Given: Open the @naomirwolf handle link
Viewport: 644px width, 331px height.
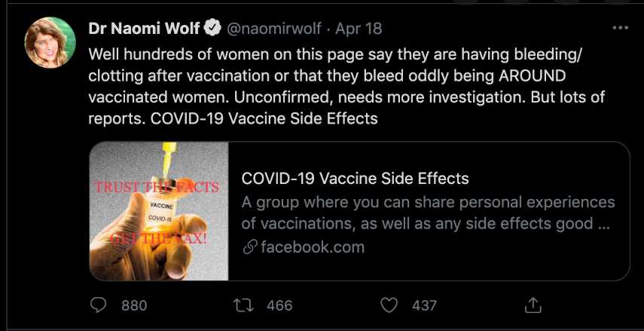Looking at the screenshot, I should 274,29.
